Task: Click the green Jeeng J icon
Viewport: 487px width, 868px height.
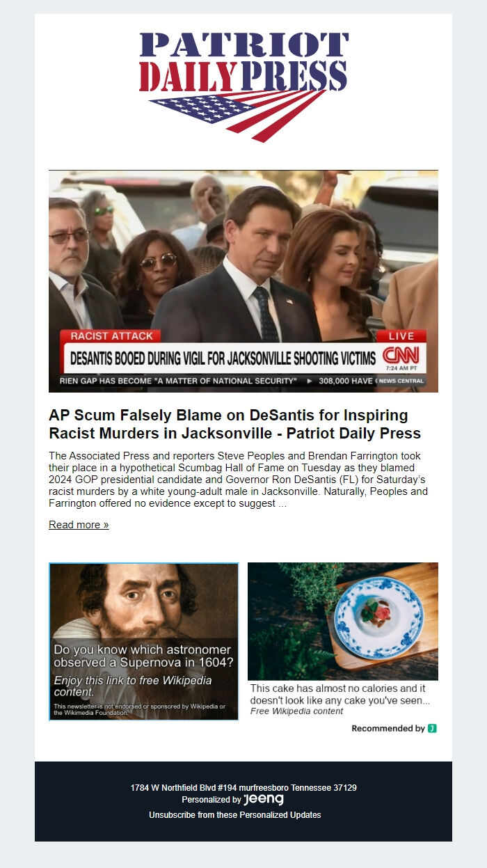Action: coord(432,728)
